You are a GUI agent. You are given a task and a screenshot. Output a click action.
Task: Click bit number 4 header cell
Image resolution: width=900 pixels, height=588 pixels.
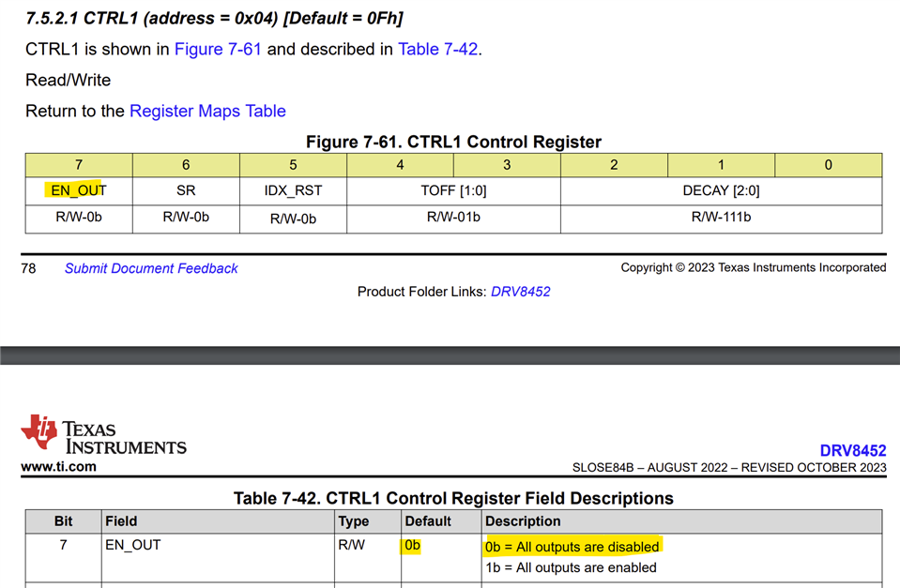tap(400, 165)
